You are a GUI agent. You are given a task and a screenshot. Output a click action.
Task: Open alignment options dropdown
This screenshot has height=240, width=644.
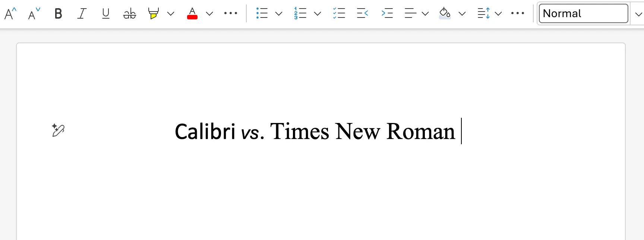(425, 14)
